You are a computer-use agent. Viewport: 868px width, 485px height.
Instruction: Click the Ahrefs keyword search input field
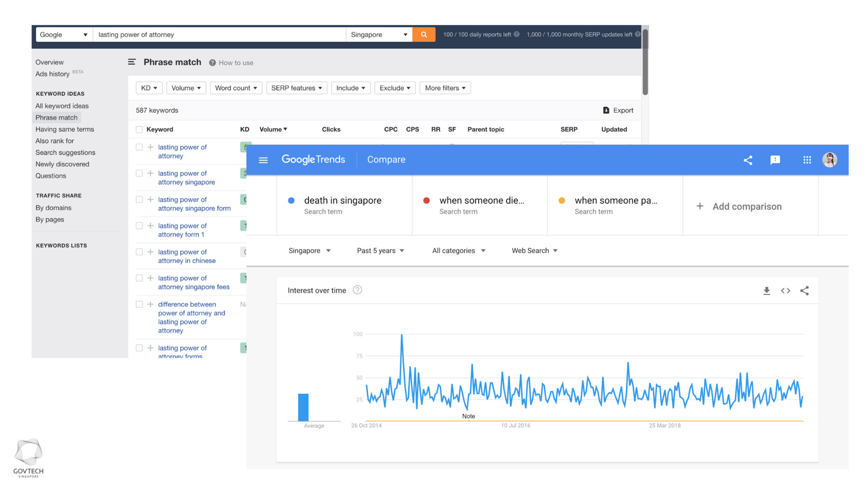(219, 34)
